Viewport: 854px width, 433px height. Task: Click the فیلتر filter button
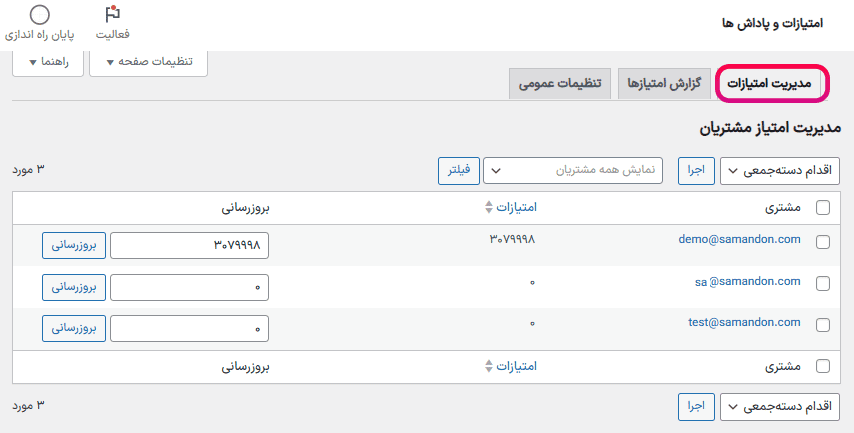459,170
